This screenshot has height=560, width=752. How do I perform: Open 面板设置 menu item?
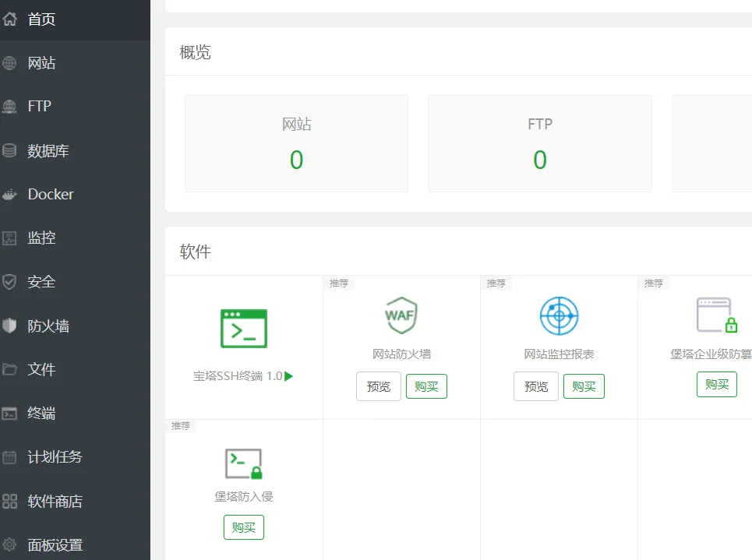coord(55,544)
